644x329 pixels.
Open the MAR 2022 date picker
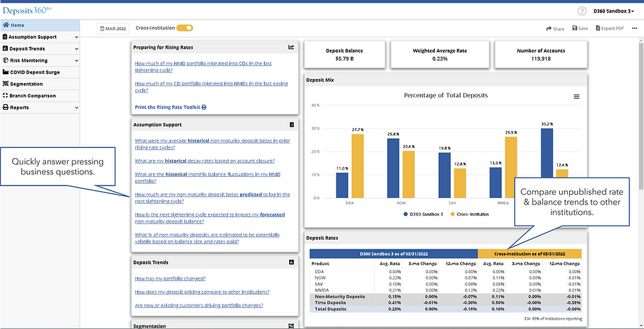113,28
